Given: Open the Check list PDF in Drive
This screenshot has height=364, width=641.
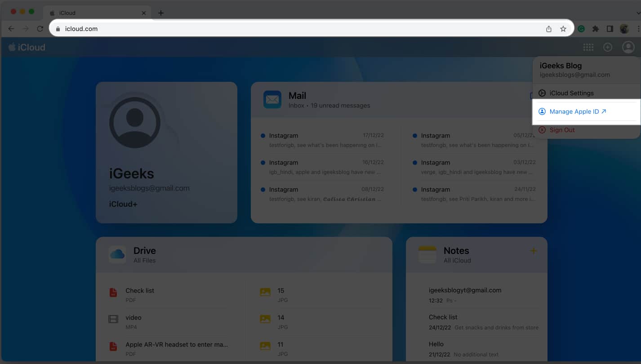Looking at the screenshot, I should (140, 290).
